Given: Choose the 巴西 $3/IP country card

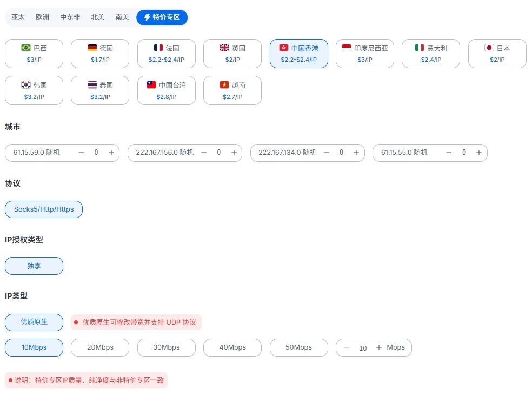Looking at the screenshot, I should coord(34,54).
